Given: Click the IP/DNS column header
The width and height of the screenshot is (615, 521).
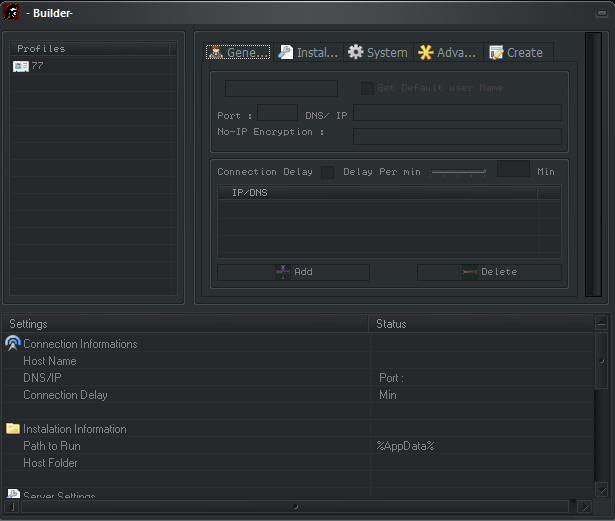Looking at the screenshot, I should point(377,193).
